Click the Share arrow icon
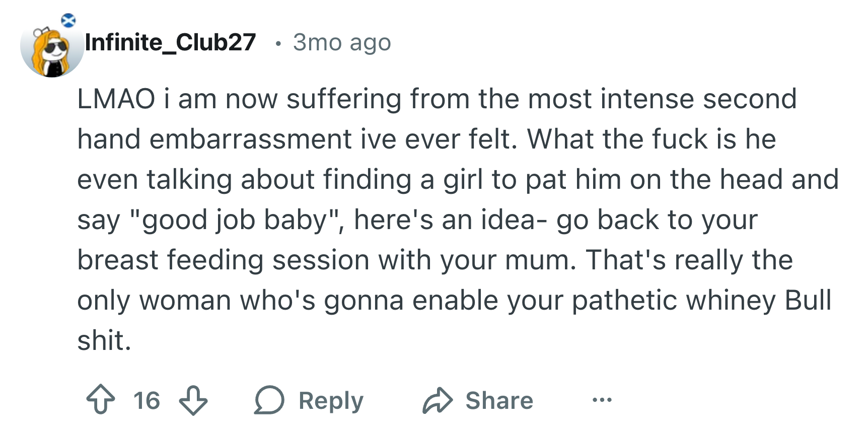The height and width of the screenshot is (432, 868). click(x=438, y=400)
